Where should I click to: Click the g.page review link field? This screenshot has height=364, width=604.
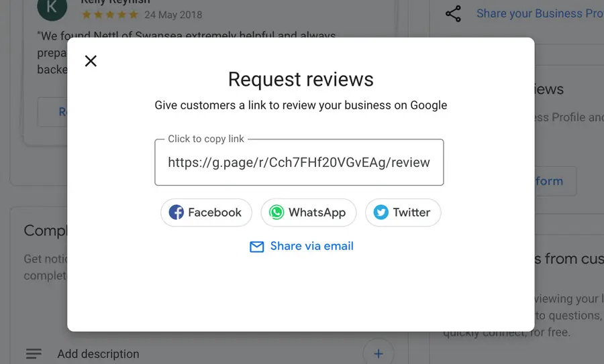(299, 162)
